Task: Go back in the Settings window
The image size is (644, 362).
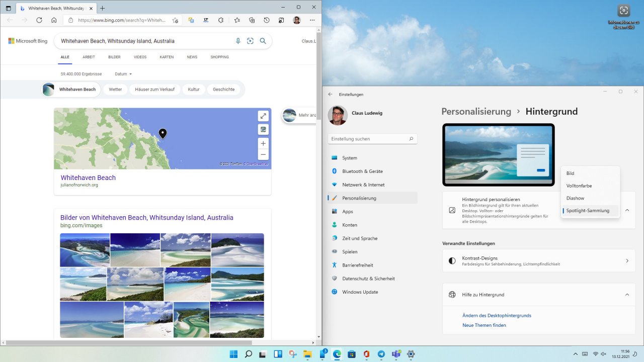Action: click(331, 94)
